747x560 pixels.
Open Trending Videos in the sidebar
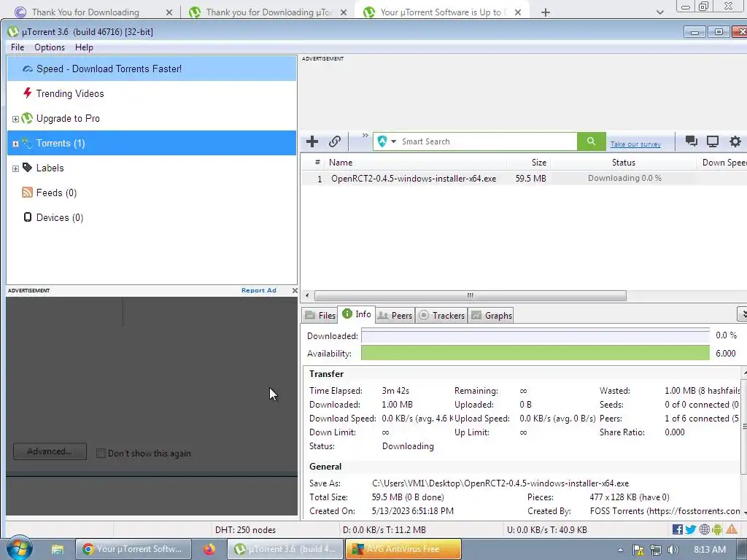(x=152, y=93)
